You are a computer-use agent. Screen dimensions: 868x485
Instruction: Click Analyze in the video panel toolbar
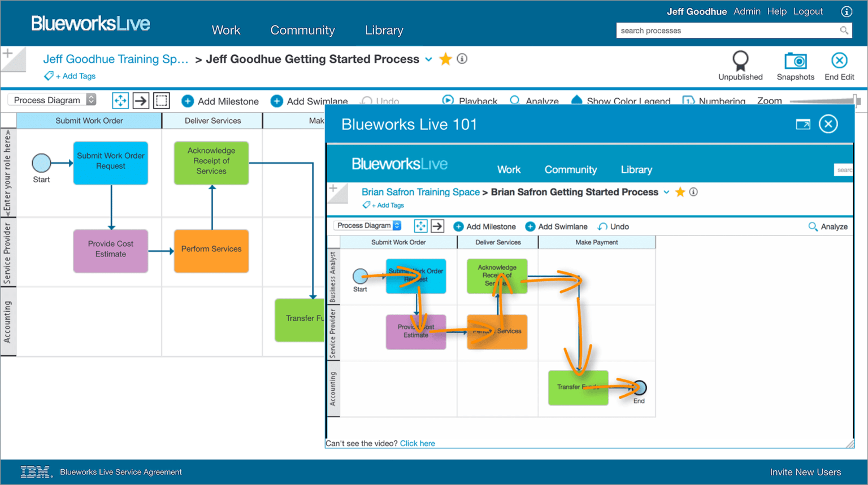828,226
